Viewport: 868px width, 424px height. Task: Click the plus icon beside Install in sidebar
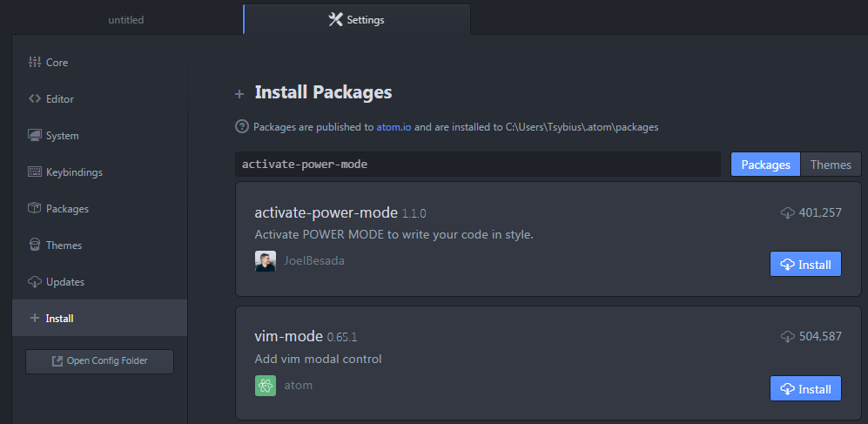pyautogui.click(x=34, y=319)
